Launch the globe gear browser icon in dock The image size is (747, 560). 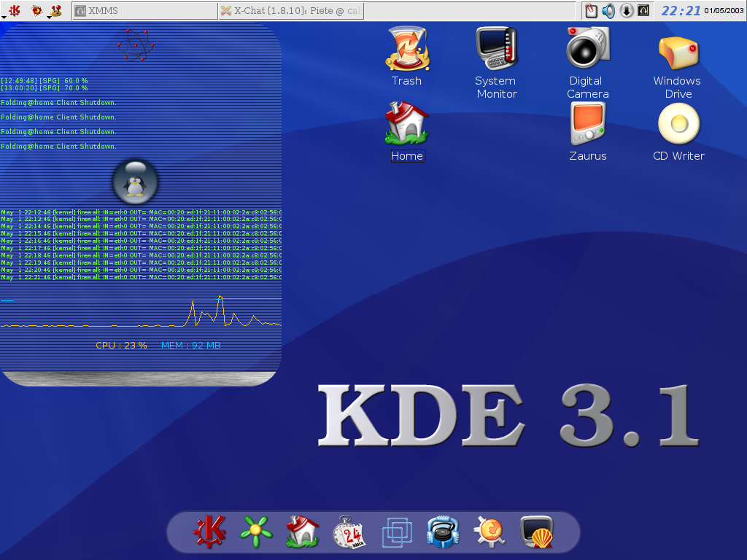pyautogui.click(x=489, y=532)
